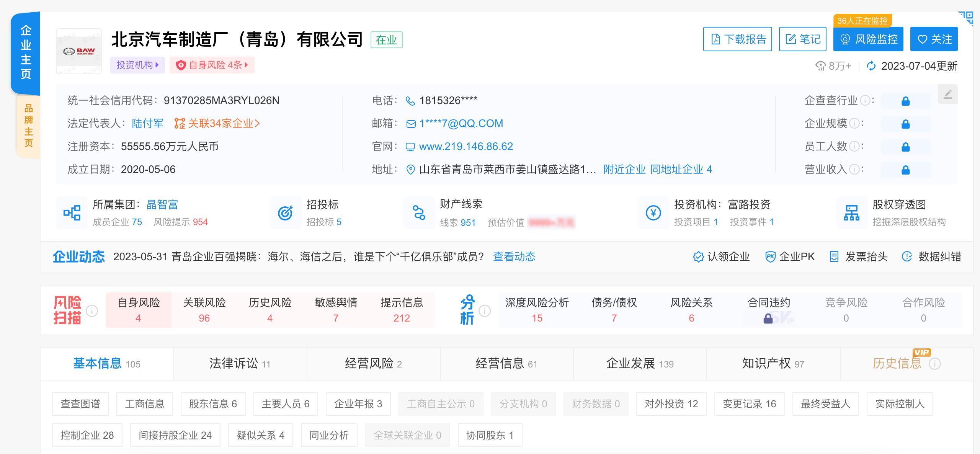This screenshot has height=454, width=980.
Task: Open 查查图谱 sub-section
Action: click(x=80, y=404)
